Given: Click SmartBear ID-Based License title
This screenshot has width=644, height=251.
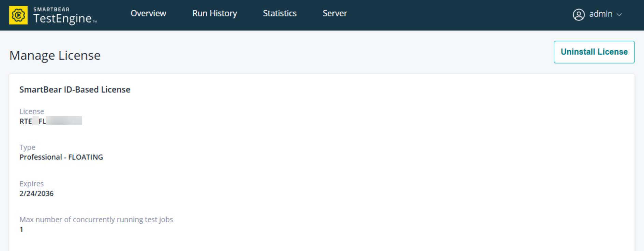Looking at the screenshot, I should click(x=75, y=89).
